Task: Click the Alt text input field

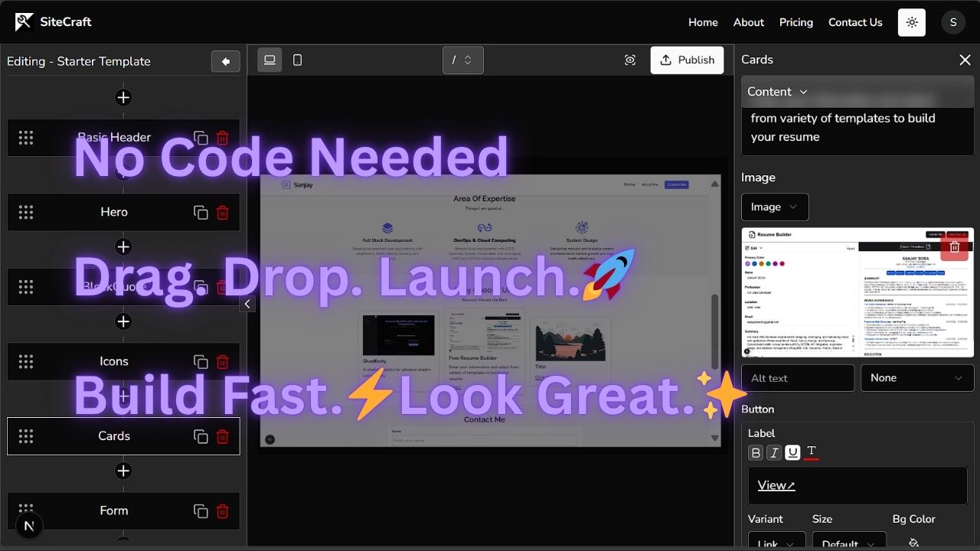Action: 797,378
